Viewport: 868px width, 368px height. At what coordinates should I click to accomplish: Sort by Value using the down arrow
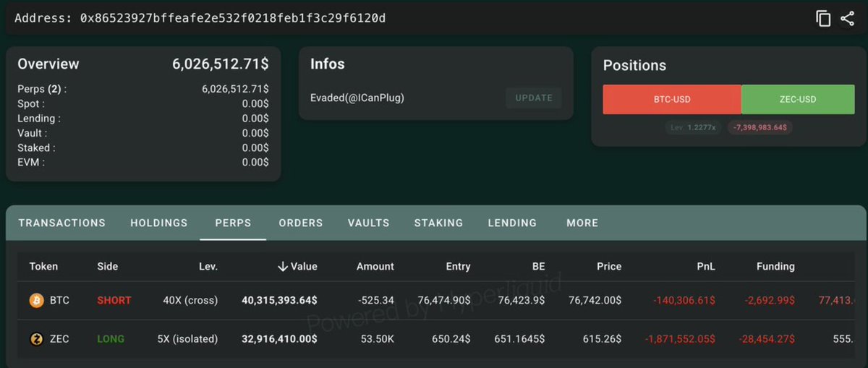(283, 266)
